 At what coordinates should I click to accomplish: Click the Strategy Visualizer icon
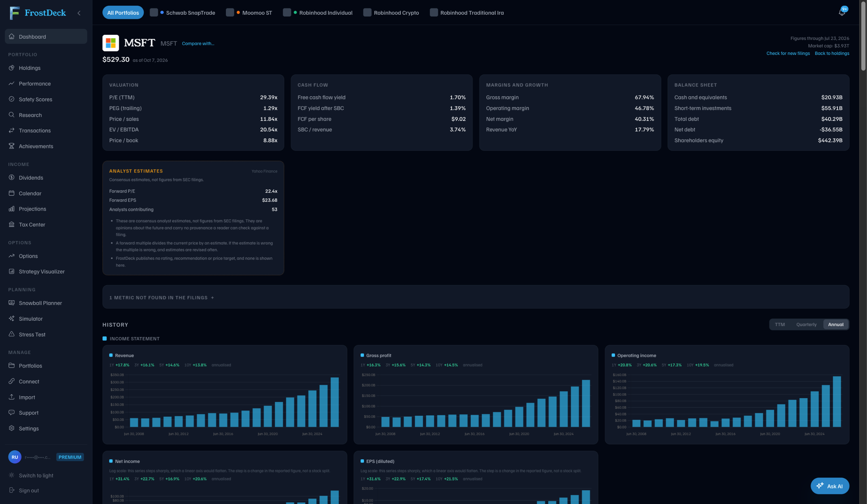12,271
